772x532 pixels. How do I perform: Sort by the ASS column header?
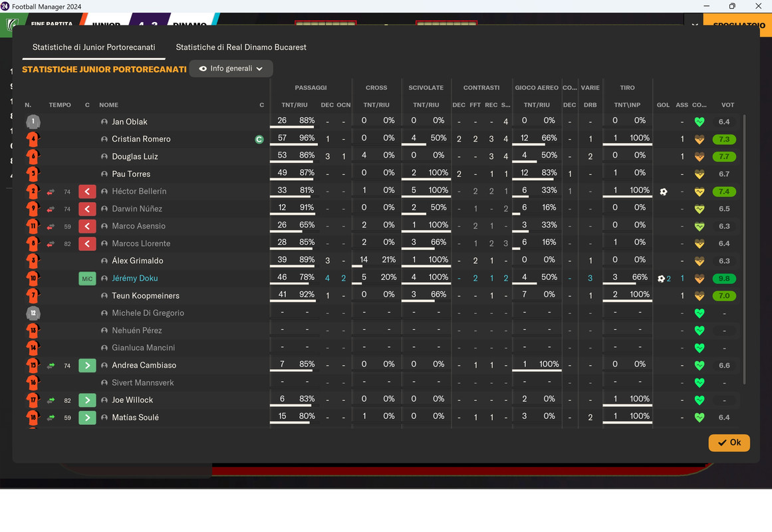coord(682,105)
